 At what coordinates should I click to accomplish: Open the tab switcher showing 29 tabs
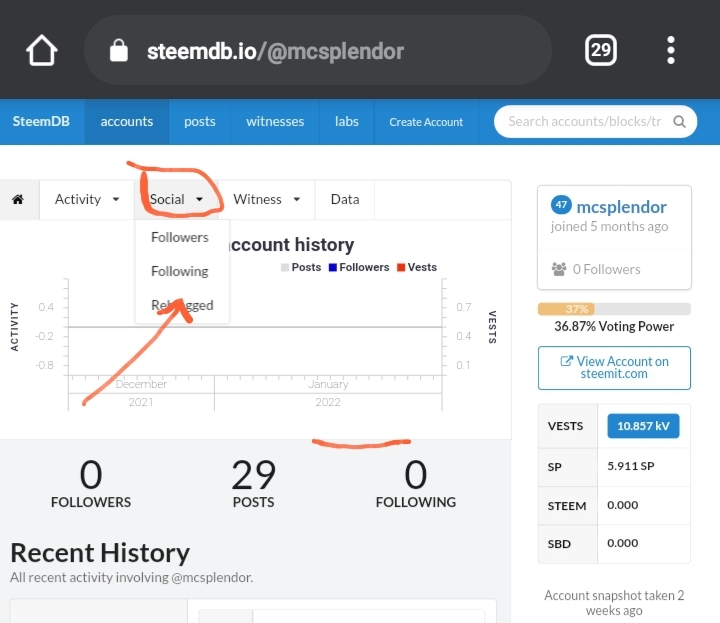tap(601, 50)
